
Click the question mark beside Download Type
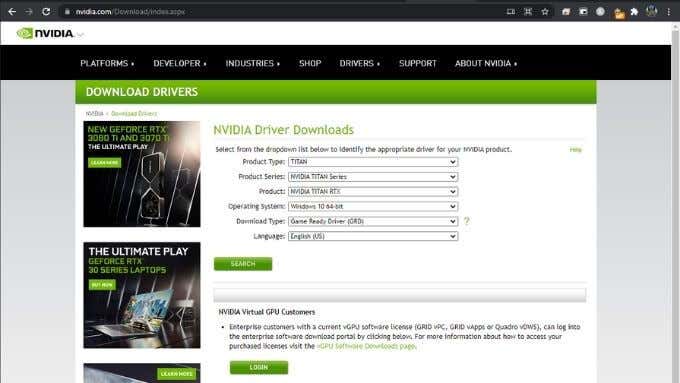467,221
